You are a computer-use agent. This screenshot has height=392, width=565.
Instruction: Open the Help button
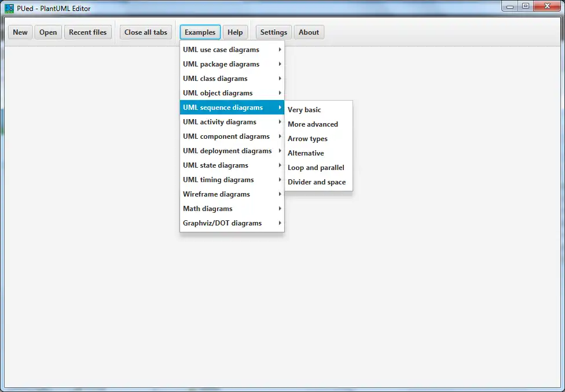[235, 32]
